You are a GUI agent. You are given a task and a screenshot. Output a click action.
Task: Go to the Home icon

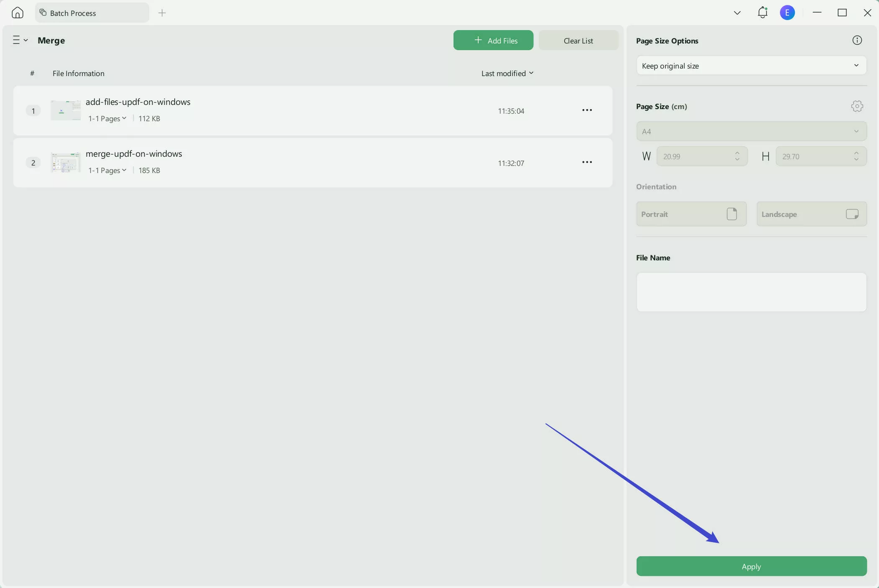(x=17, y=13)
